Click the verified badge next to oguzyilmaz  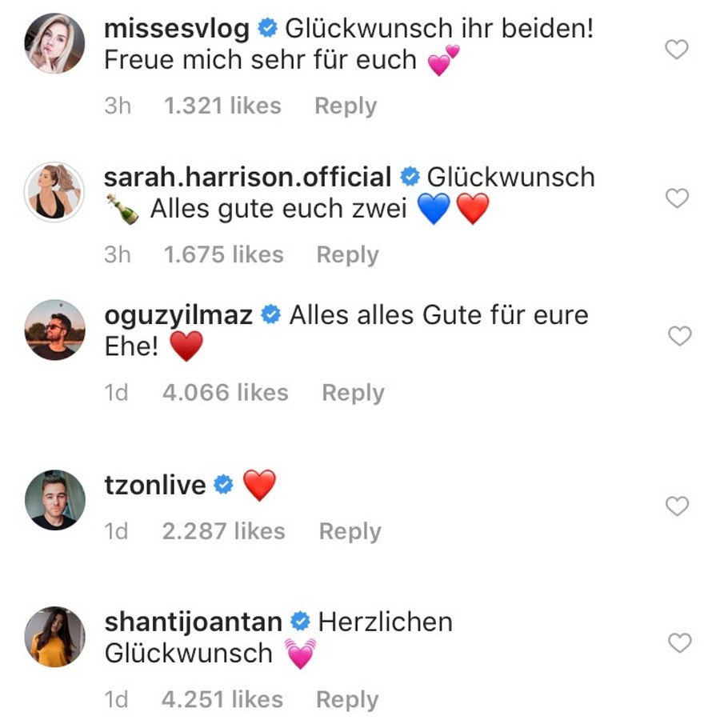[x=272, y=315]
